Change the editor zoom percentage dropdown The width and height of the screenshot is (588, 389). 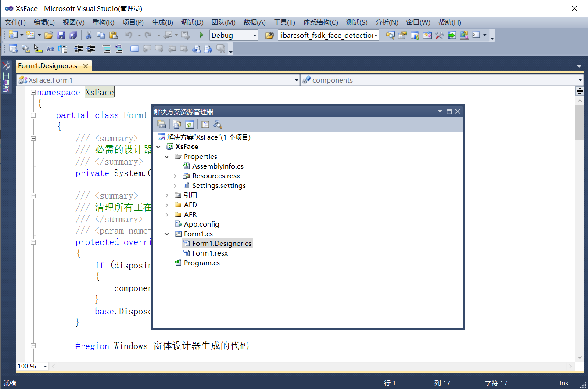click(x=45, y=366)
